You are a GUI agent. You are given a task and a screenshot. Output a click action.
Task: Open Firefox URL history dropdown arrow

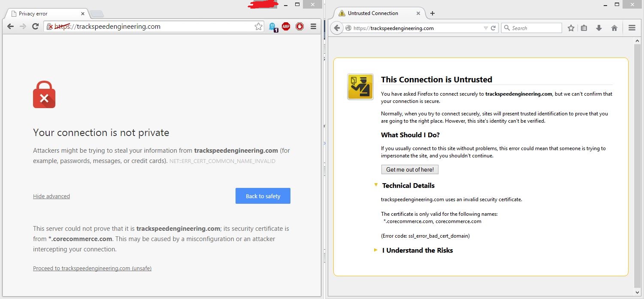tap(486, 28)
